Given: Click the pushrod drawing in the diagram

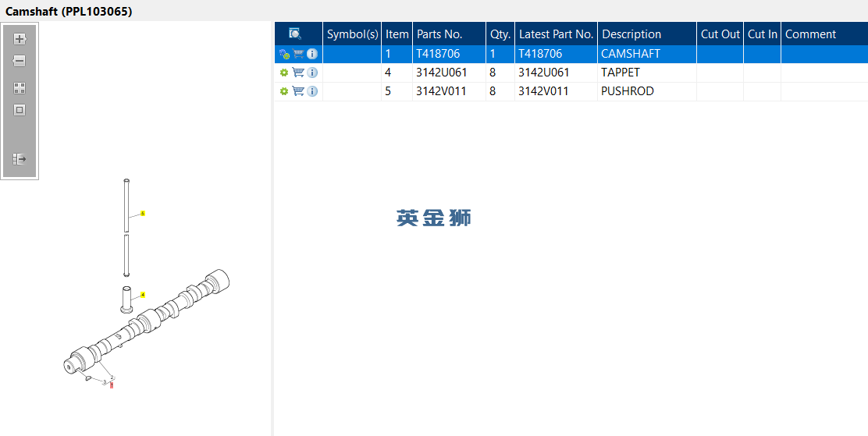Looking at the screenshot, I should tap(126, 228).
